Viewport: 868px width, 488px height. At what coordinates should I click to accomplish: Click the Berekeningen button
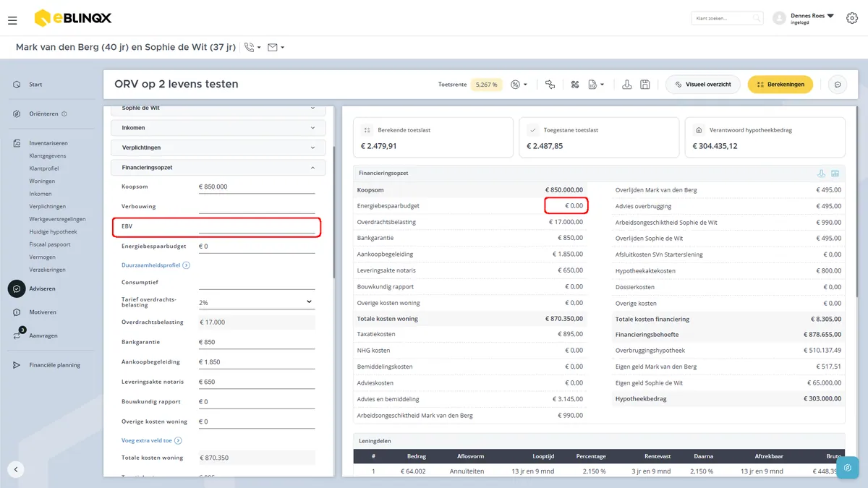(780, 85)
